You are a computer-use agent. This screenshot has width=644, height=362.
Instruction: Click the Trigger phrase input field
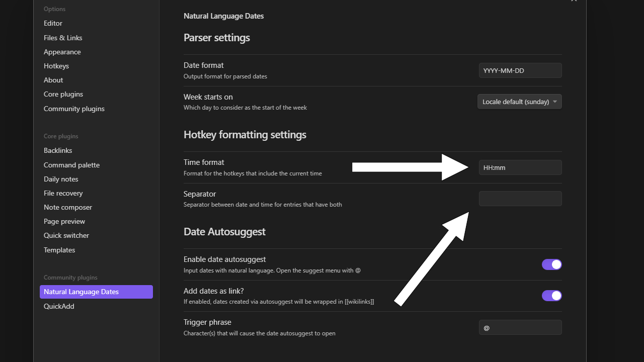click(x=520, y=327)
